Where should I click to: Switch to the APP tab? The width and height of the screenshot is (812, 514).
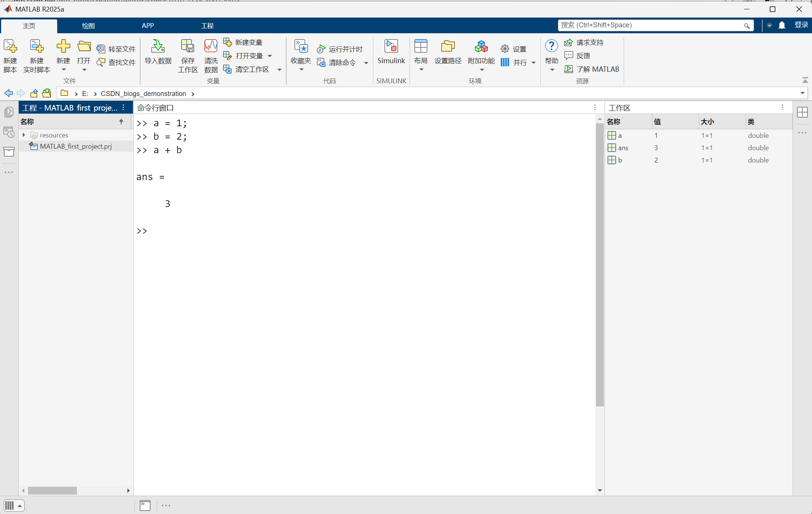point(148,26)
